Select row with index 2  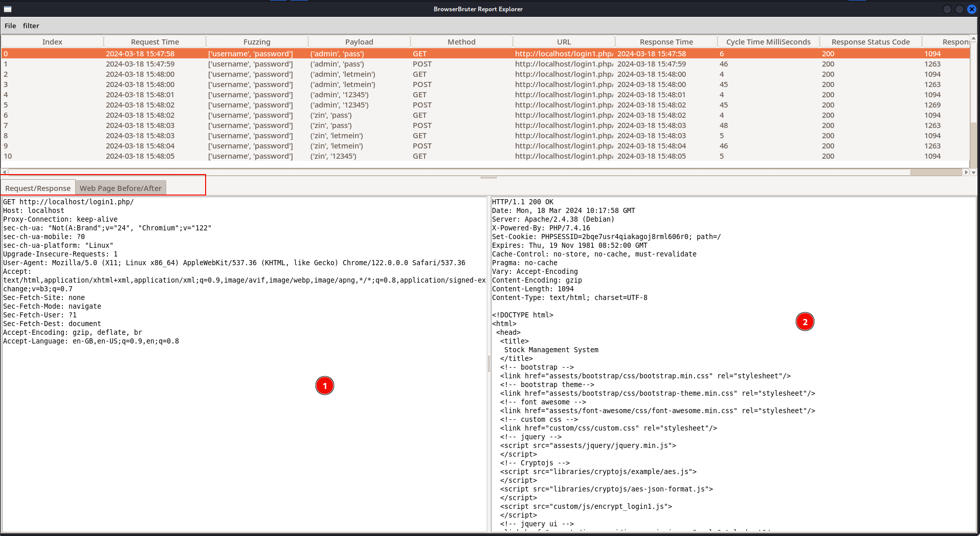click(x=485, y=74)
